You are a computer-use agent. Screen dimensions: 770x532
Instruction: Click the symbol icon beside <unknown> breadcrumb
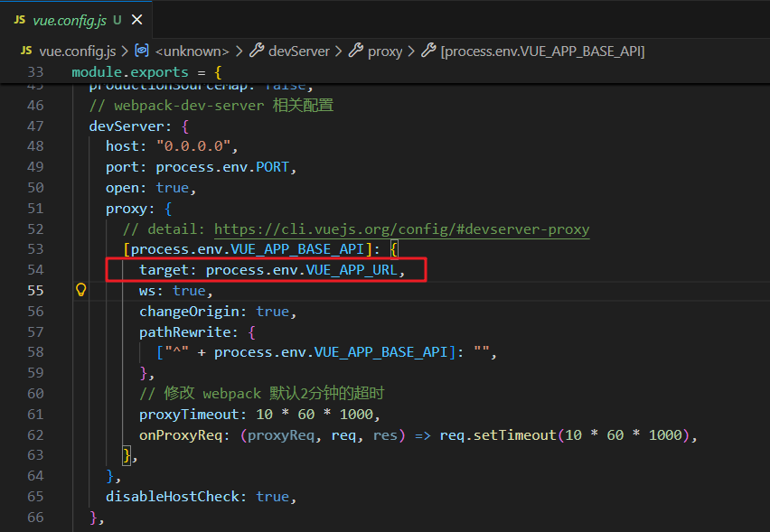point(142,51)
